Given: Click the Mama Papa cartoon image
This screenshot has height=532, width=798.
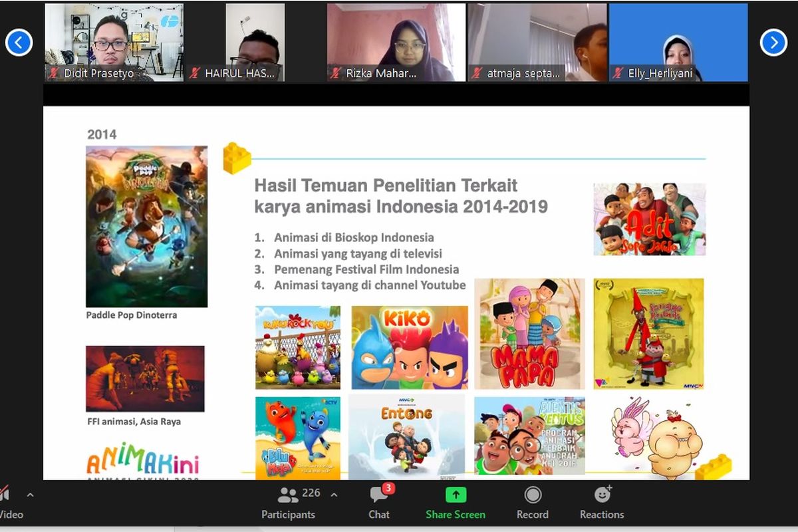Looking at the screenshot, I should pyautogui.click(x=529, y=333).
